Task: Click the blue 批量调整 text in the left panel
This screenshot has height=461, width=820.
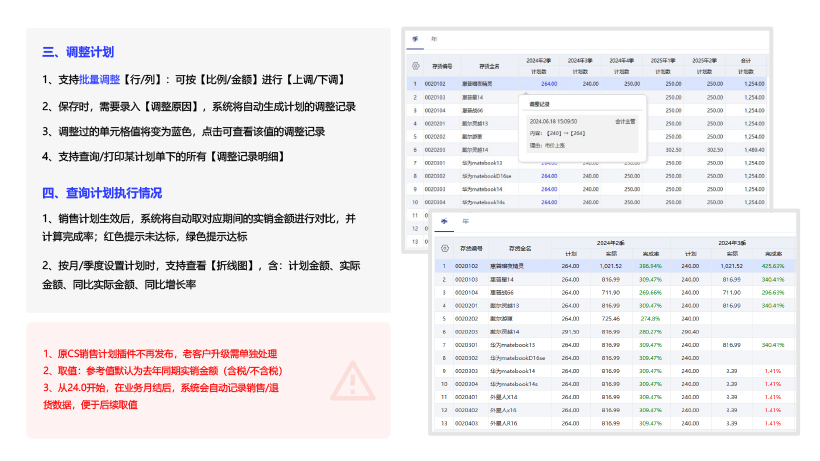Action: 100,80
